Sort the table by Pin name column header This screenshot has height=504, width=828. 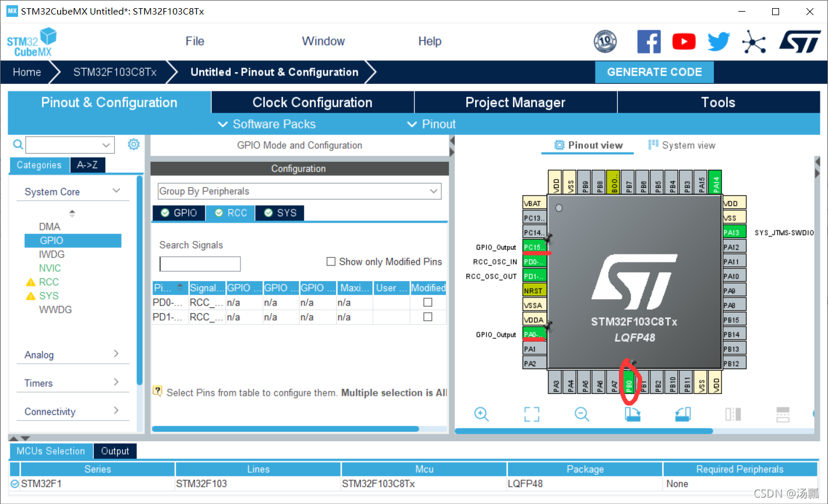coord(170,288)
